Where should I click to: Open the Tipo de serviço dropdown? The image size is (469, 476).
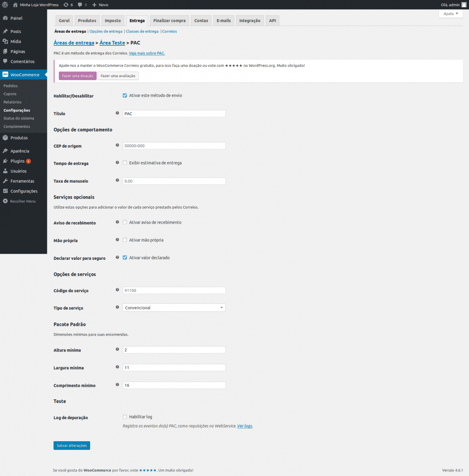(173, 307)
